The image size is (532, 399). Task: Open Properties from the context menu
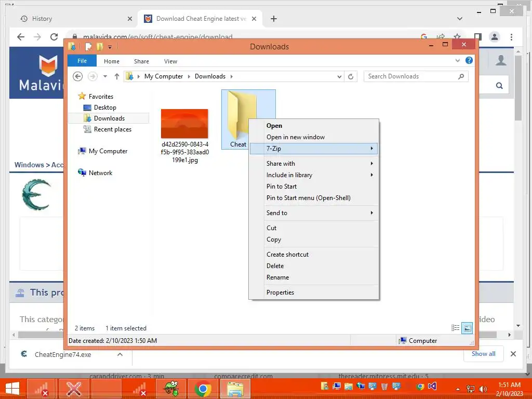click(313, 292)
